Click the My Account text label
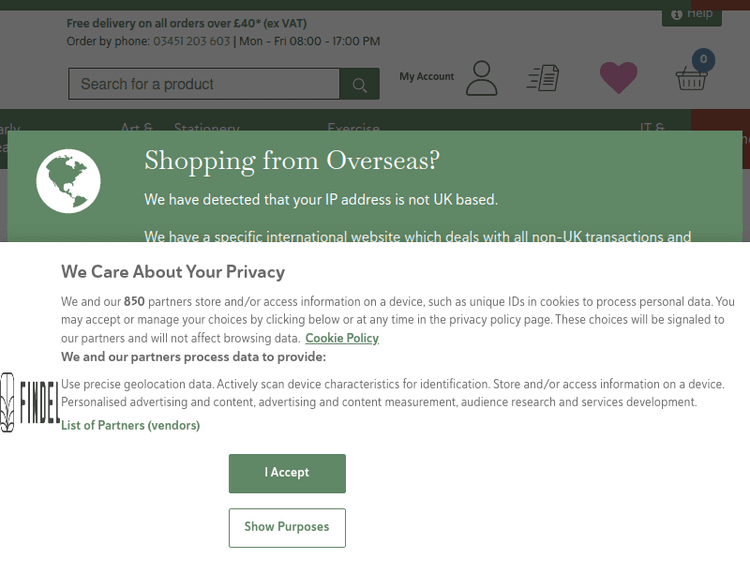 pos(426,77)
